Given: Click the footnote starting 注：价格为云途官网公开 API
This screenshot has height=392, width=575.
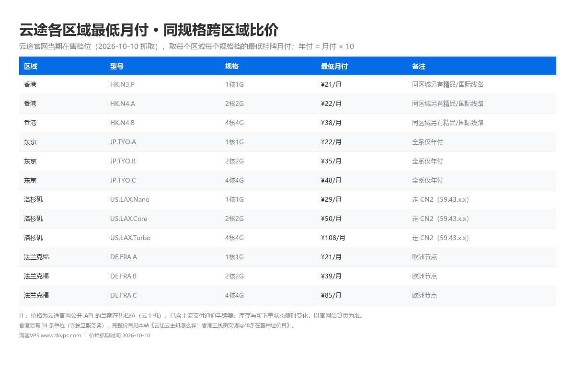Looking at the screenshot, I should 192,316.
